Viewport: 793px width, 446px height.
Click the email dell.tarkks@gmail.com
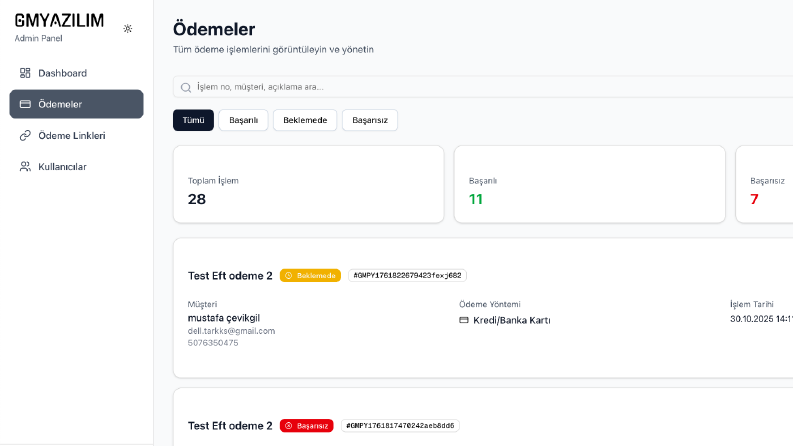(x=231, y=331)
